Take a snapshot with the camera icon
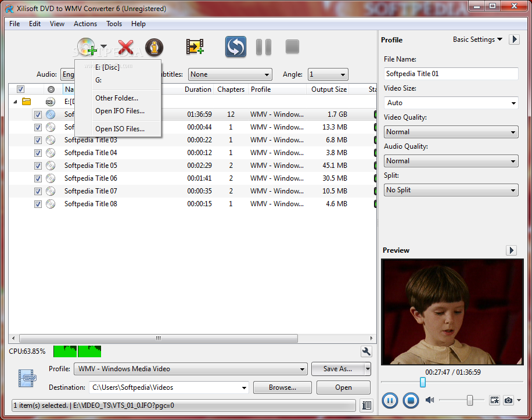The image size is (532, 420). [x=508, y=400]
